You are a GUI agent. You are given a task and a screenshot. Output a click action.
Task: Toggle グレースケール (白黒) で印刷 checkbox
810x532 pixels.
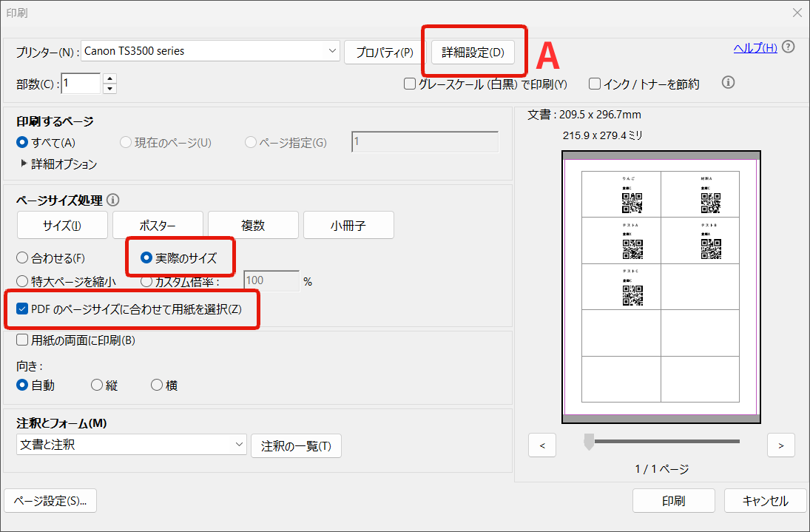tap(410, 84)
